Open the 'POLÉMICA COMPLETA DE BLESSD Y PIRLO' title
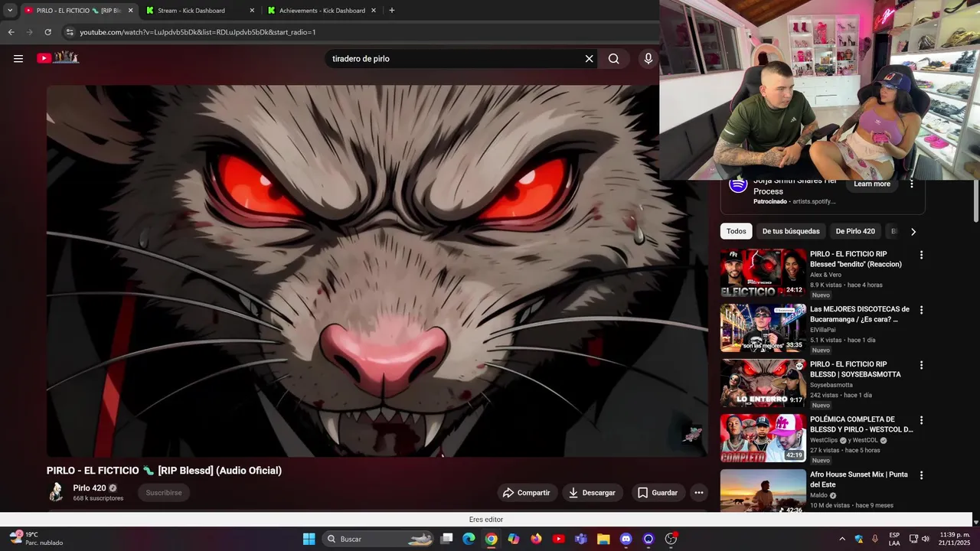 tap(861, 425)
